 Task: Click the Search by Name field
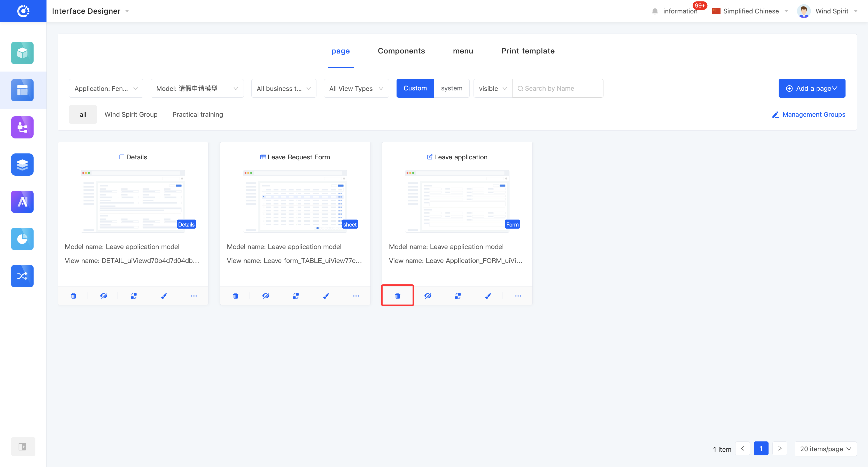(x=559, y=88)
